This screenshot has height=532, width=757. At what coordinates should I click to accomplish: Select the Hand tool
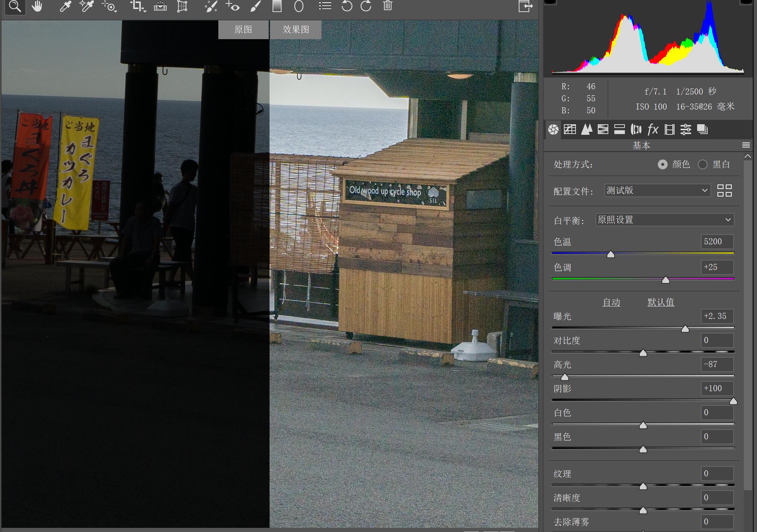37,6
